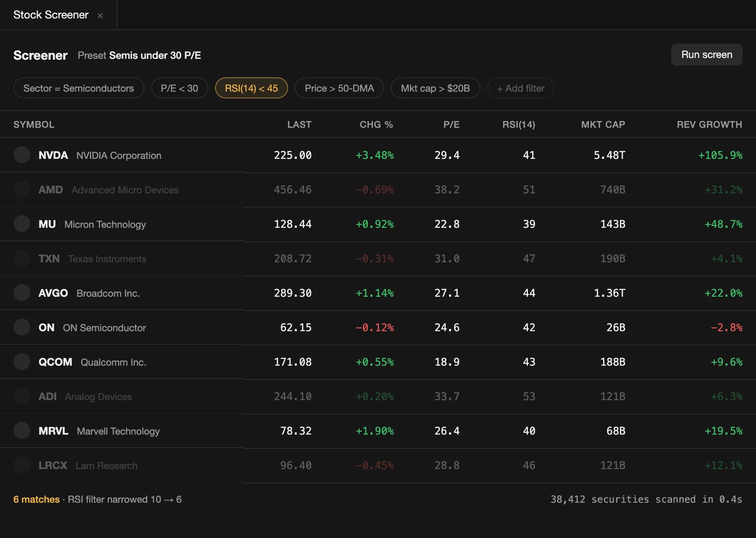Click the AVGO logo circle
756x538 pixels.
pyautogui.click(x=22, y=293)
